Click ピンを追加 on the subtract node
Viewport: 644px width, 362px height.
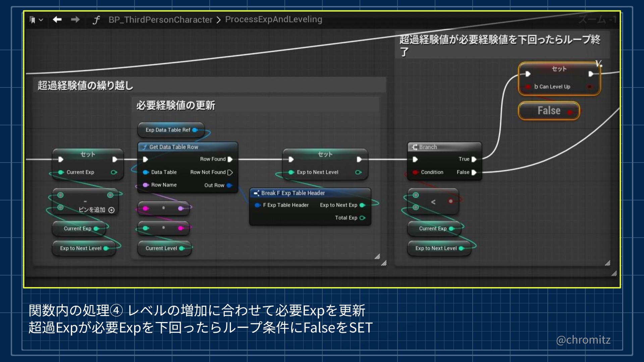pos(97,210)
